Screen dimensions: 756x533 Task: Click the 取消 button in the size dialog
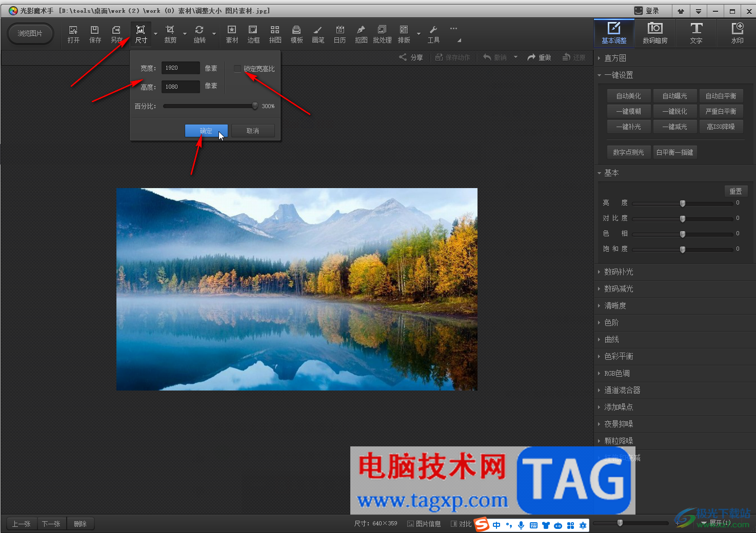(x=253, y=131)
